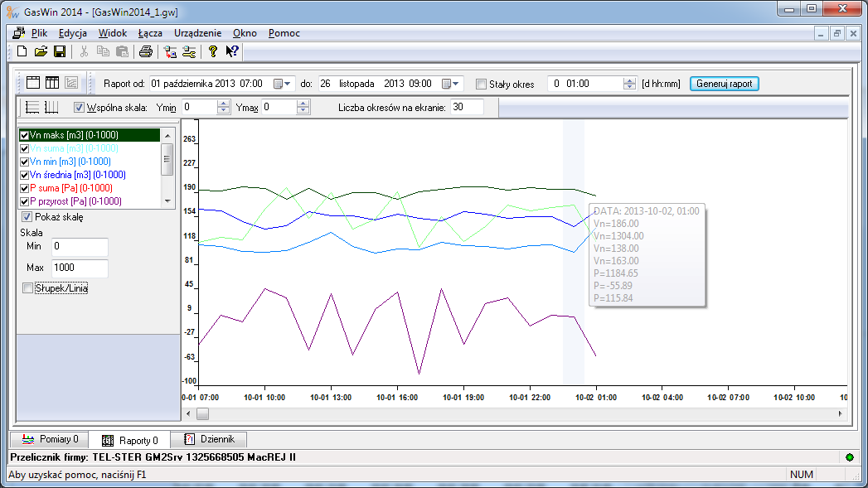
Task: Click the Copy toolbar icon
Action: click(x=103, y=51)
